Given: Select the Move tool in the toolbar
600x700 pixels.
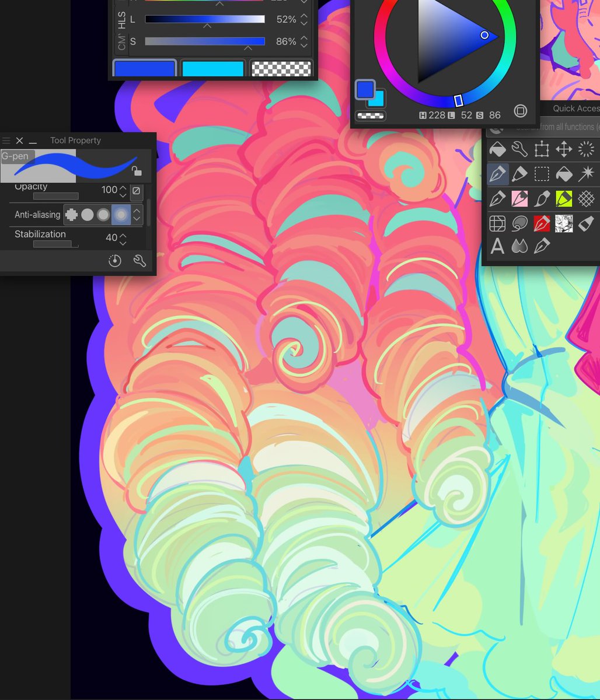Looking at the screenshot, I should click(x=563, y=149).
